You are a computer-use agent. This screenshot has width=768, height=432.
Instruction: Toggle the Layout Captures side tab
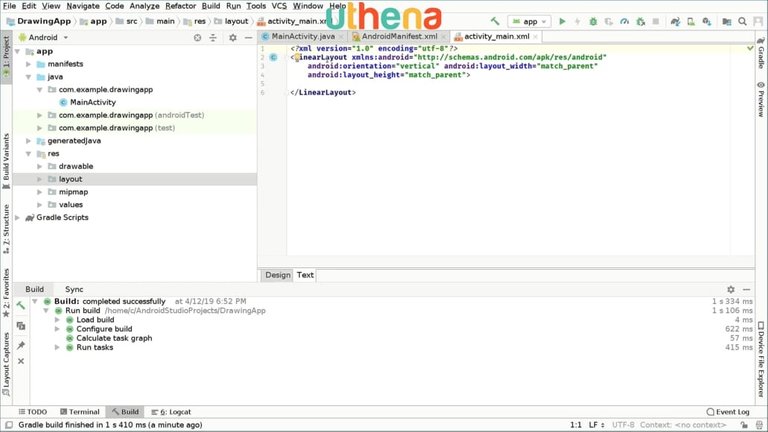coord(6,364)
